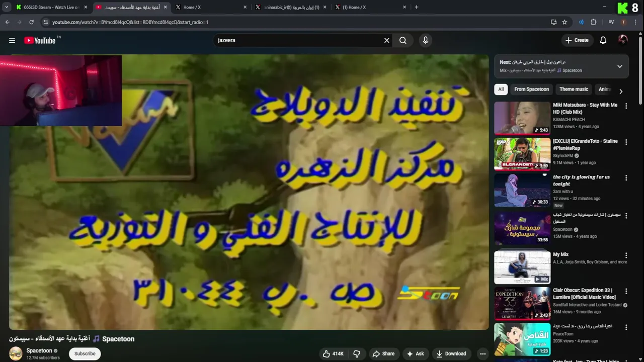Open options for My Mix entry

click(x=626, y=255)
